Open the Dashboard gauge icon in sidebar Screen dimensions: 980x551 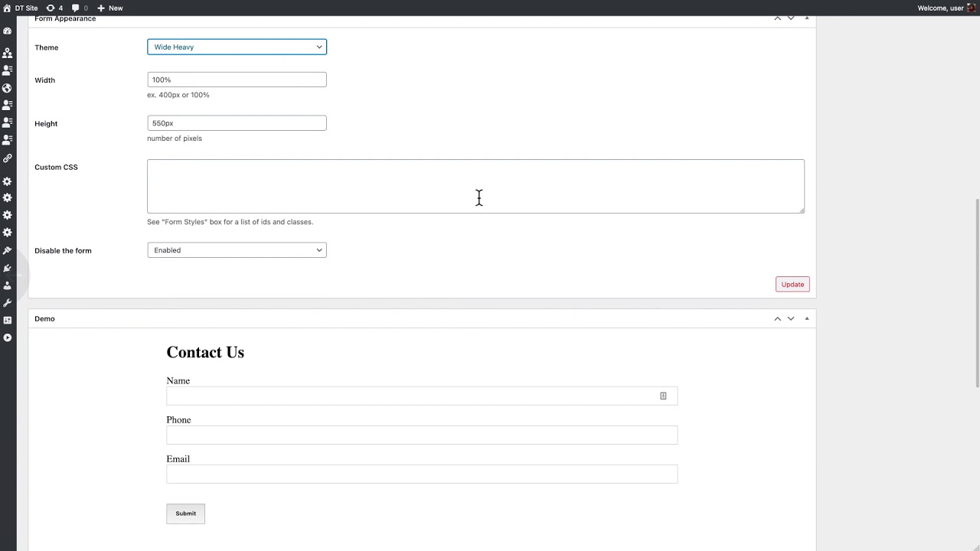point(8,31)
